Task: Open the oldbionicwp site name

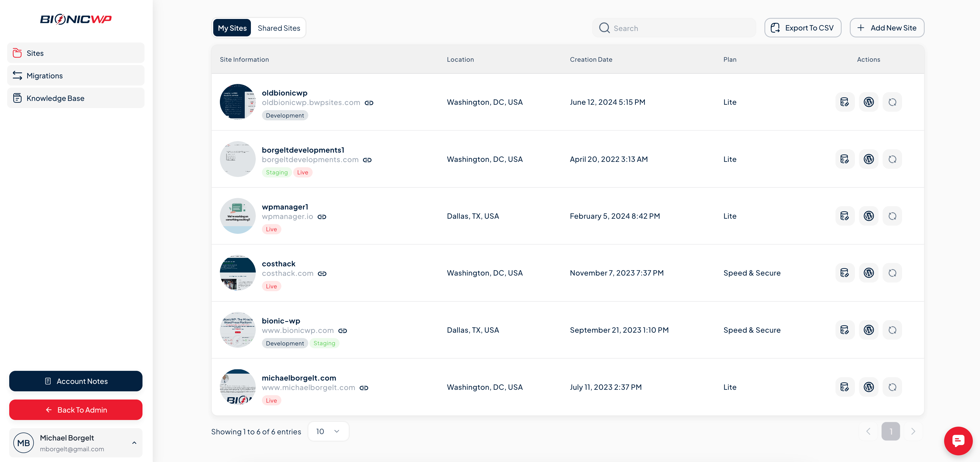Action: tap(284, 93)
